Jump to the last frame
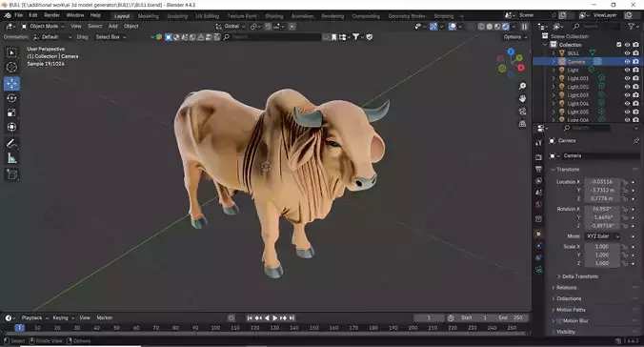Viewport: 644px width, 347px height. [292, 317]
